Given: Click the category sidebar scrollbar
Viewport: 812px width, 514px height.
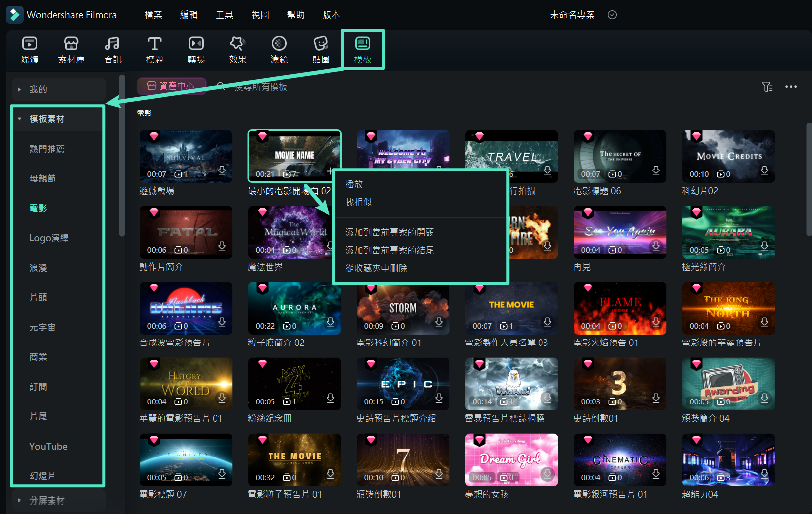Looking at the screenshot, I should point(122,156).
